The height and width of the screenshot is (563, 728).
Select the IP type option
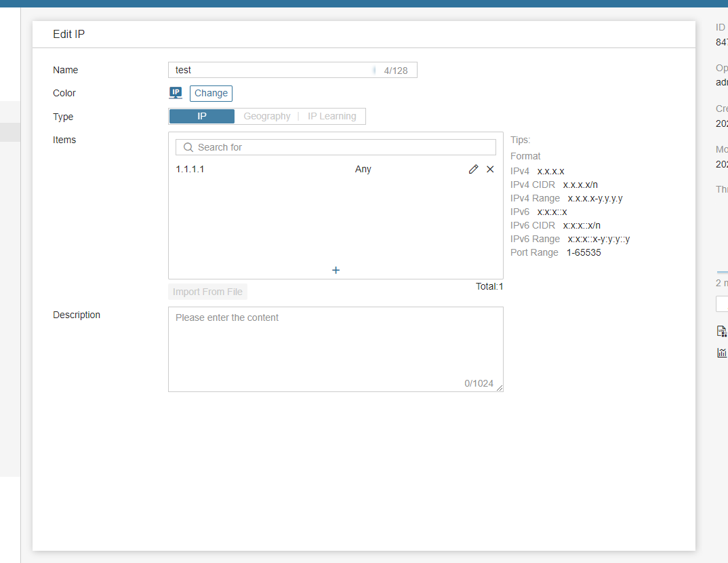click(201, 116)
